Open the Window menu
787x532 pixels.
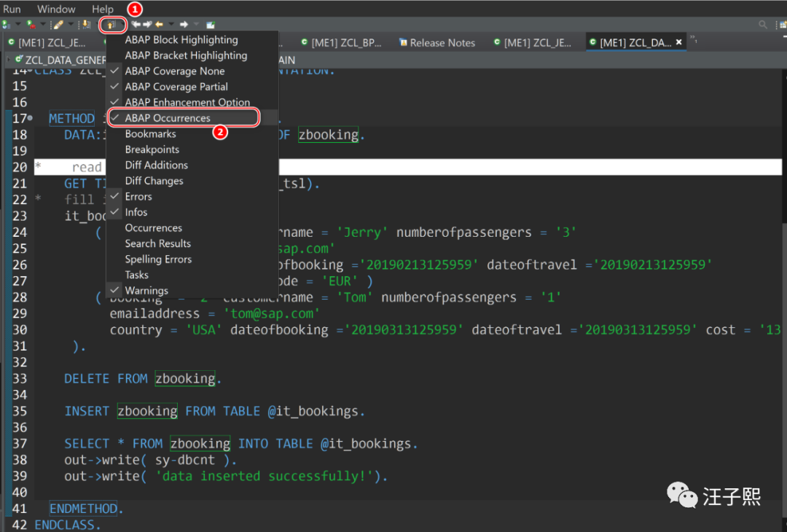56,9
